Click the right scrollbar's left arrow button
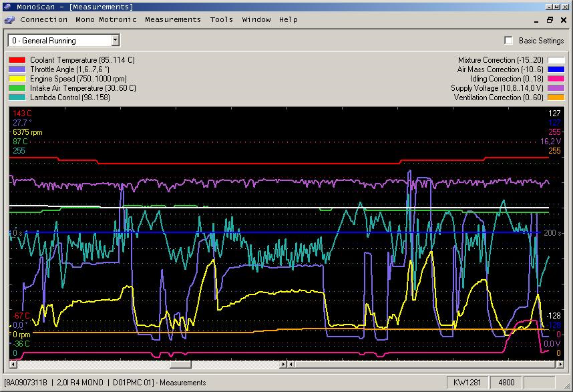Screen dimensions: 573x392 pos(291,364)
